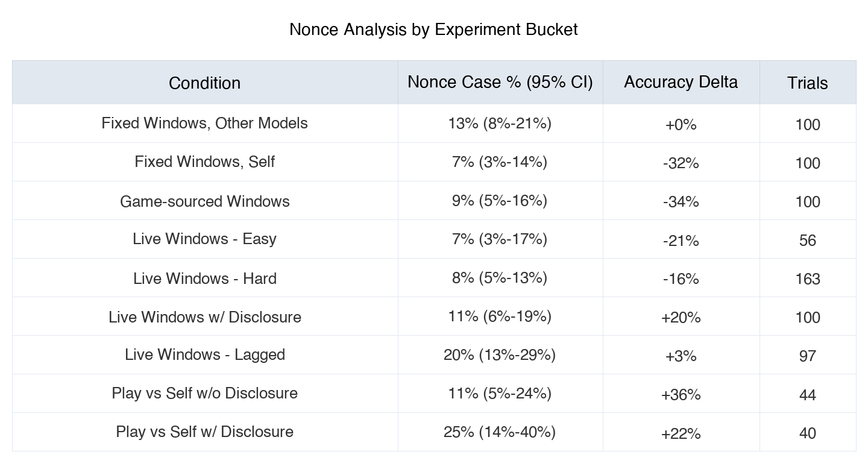Click the Game-sourced Windows row label

tap(204, 201)
